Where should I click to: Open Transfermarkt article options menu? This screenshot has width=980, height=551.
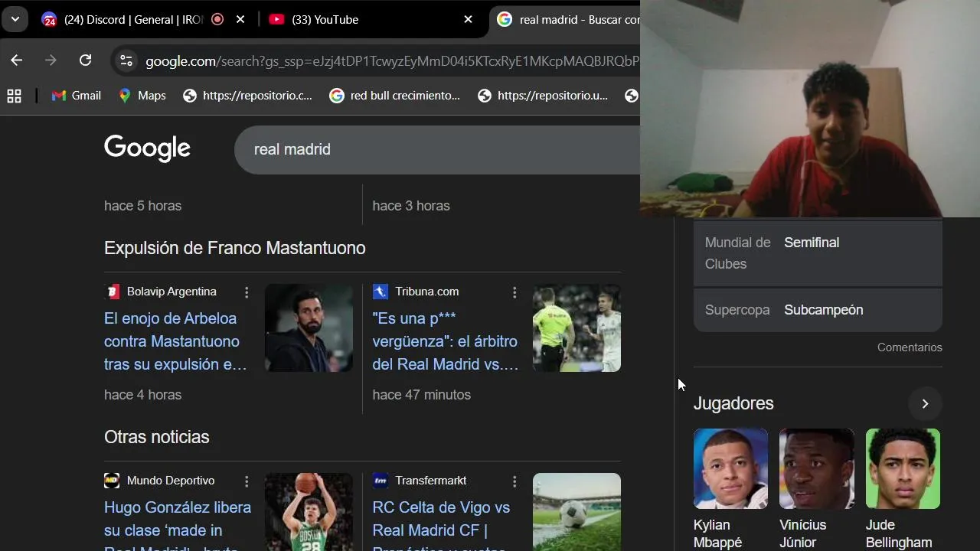tap(514, 481)
